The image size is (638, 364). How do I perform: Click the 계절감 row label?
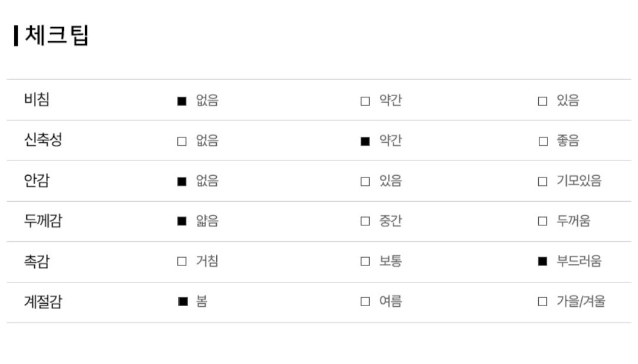[x=43, y=301]
